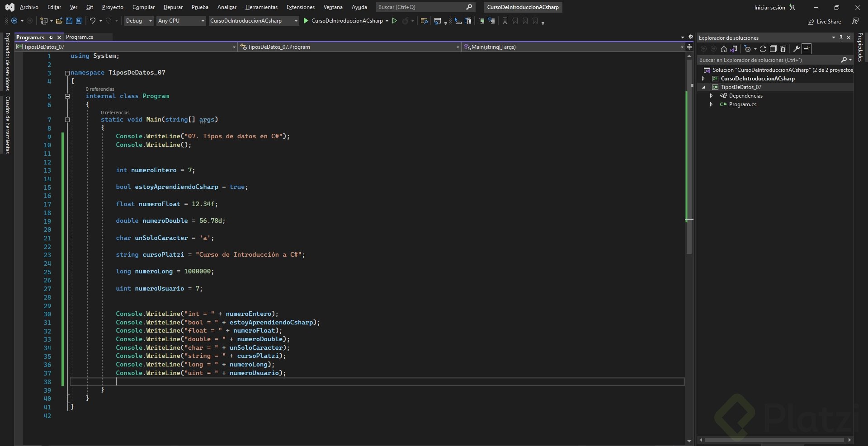This screenshot has width=868, height=446.
Task: Start without debugging using the outlined play icon
Action: pos(394,21)
